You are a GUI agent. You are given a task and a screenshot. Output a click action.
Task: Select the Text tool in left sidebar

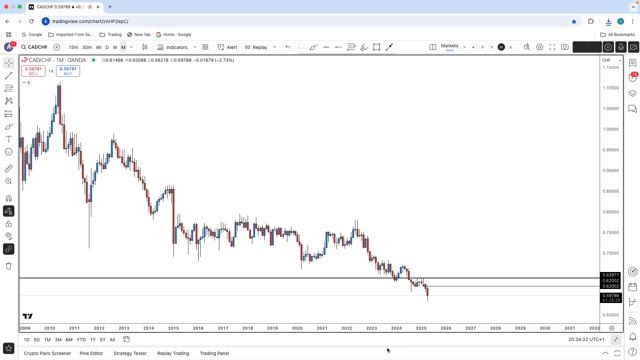(9, 139)
